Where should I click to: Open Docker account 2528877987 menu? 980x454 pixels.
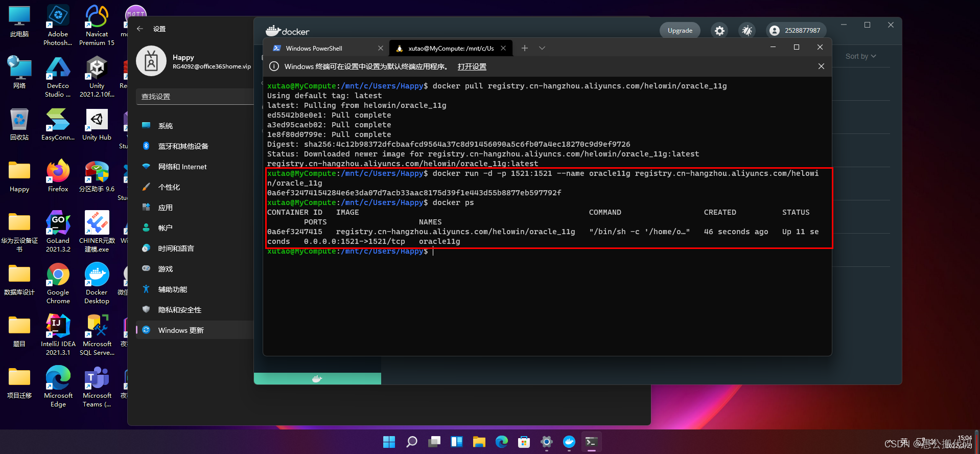click(x=795, y=31)
